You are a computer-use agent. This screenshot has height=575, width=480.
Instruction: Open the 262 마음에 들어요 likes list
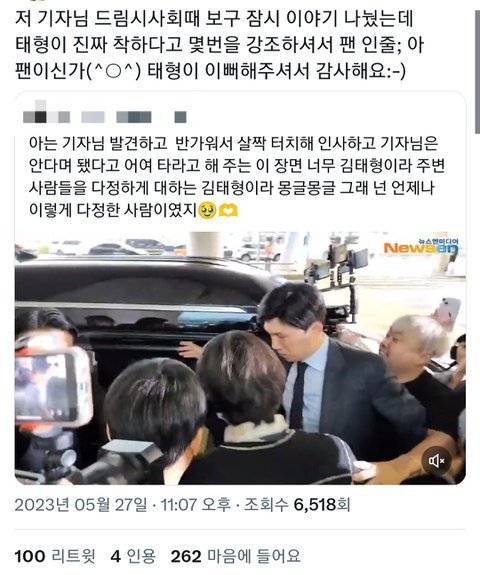pos(236,556)
